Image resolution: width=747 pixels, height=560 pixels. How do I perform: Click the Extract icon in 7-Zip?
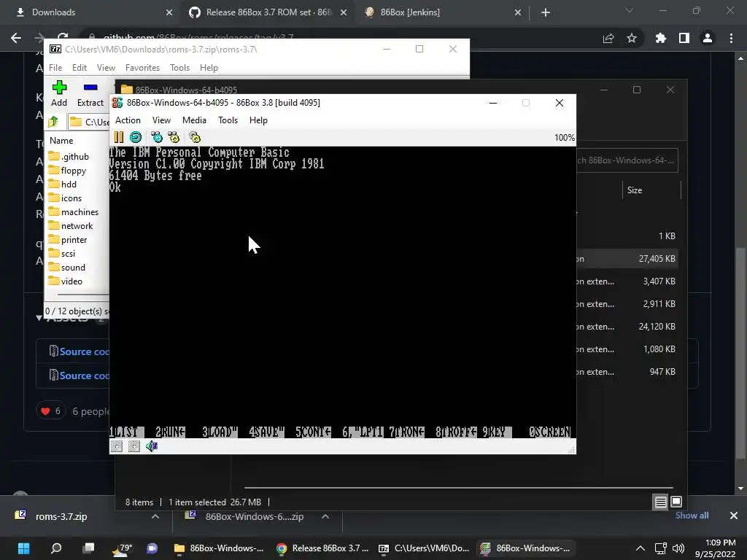(x=90, y=87)
